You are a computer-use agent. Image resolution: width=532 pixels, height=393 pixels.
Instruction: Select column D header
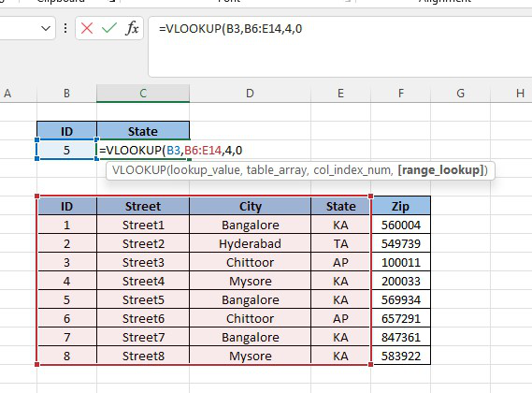(x=250, y=93)
